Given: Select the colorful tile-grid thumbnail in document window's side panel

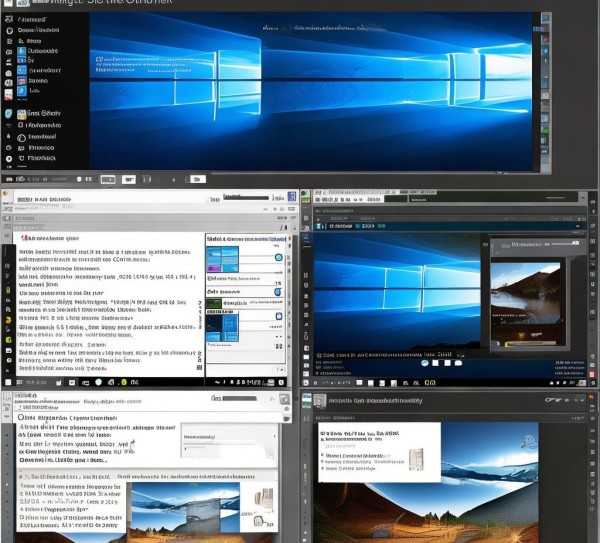Looking at the screenshot, I should [222, 259].
